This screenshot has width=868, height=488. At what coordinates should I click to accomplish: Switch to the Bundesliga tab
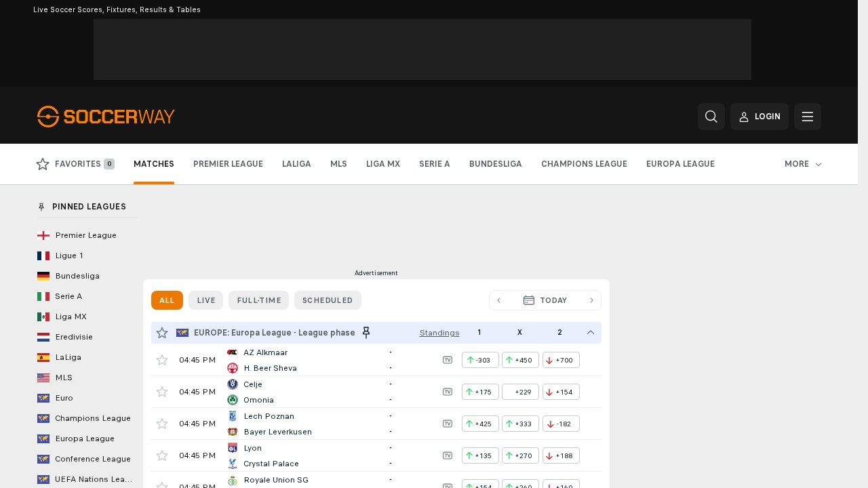496,164
